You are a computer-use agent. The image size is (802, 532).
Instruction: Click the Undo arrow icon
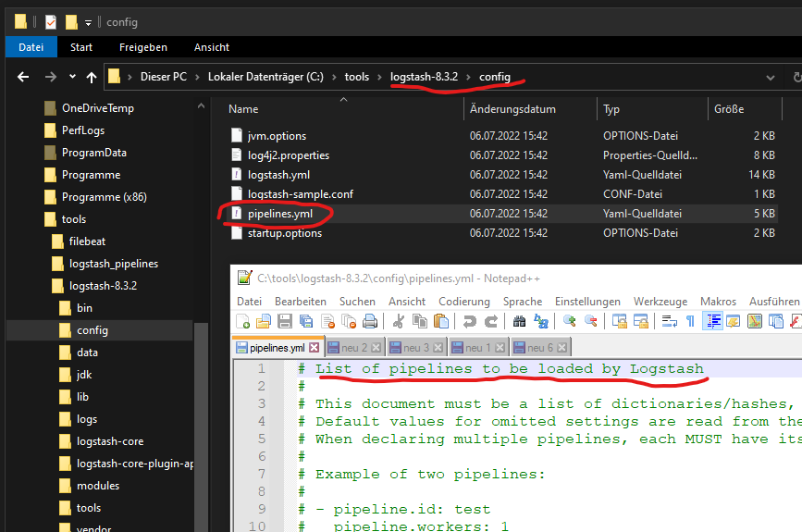[x=470, y=322]
